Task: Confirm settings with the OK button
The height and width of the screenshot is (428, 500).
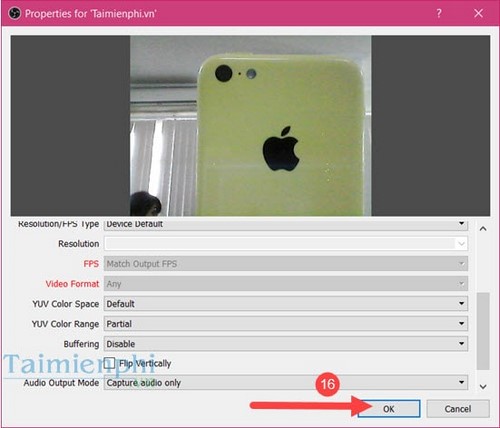Action: coord(389,409)
